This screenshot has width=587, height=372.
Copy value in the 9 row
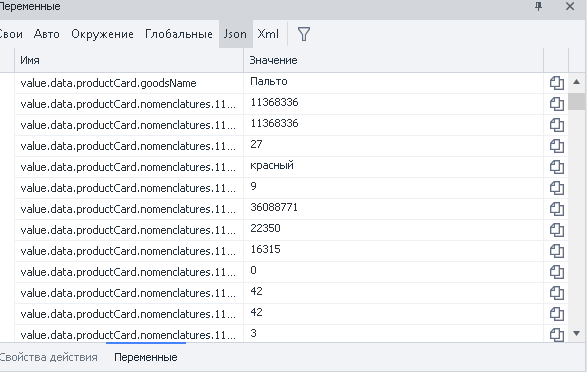pyautogui.click(x=556, y=188)
